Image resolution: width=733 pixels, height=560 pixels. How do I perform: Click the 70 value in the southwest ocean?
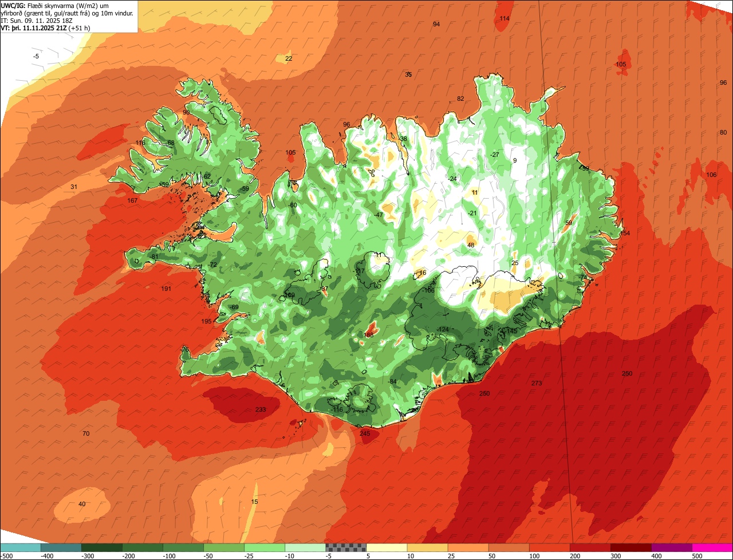click(86, 433)
